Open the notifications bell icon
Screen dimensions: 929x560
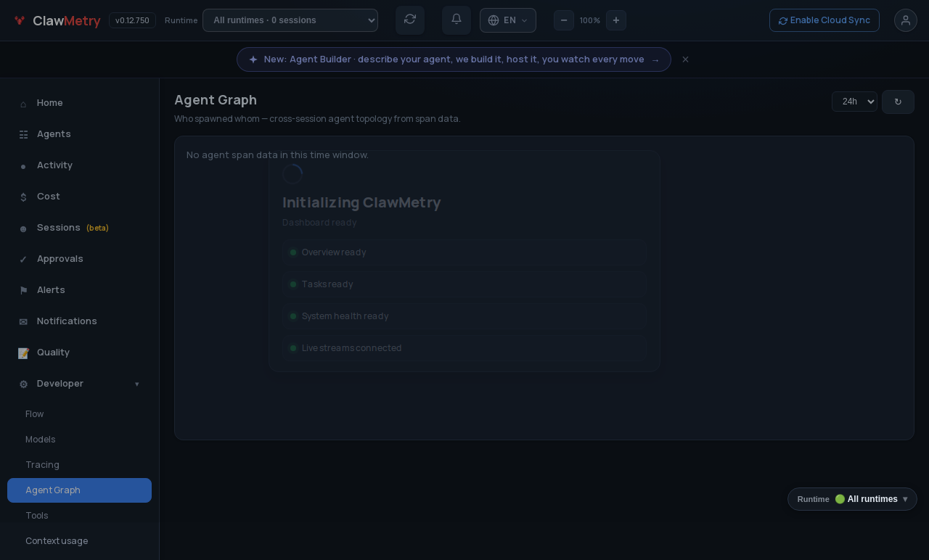click(x=457, y=20)
